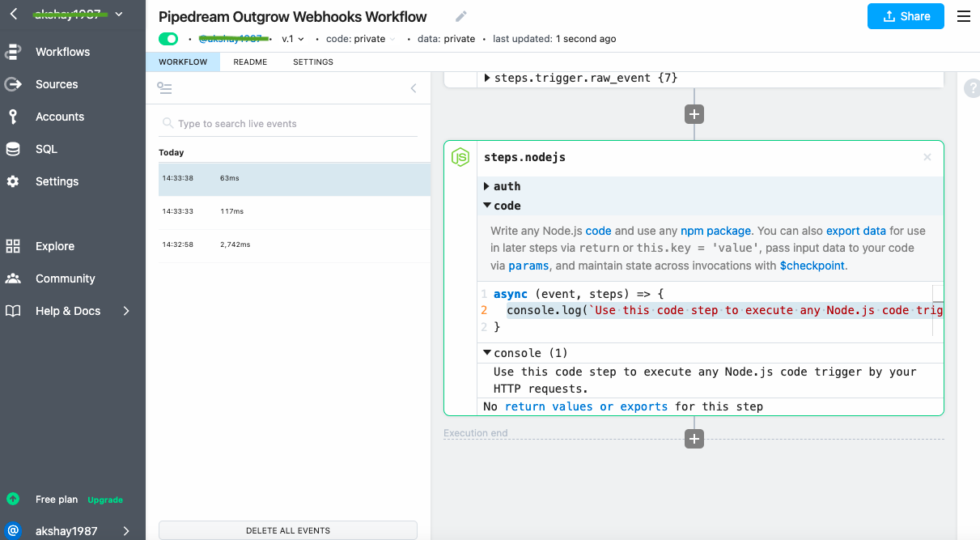Screen dimensions: 980x540
Task: Toggle the workflow active switch
Action: click(168, 39)
